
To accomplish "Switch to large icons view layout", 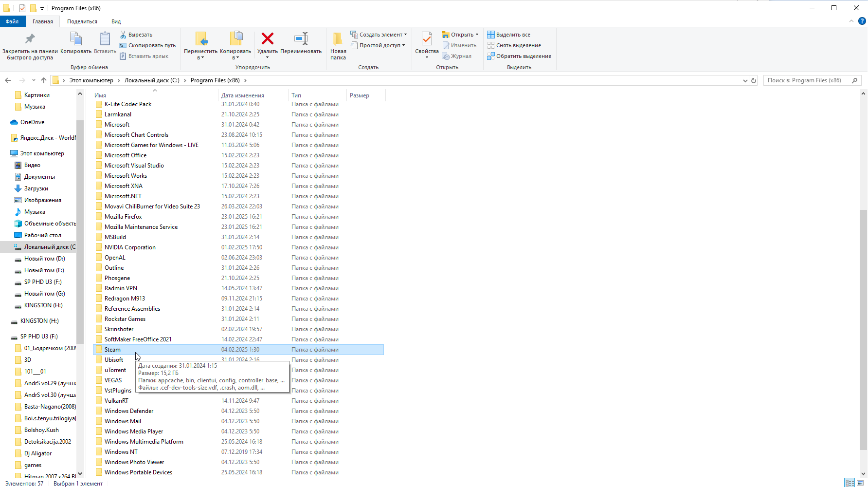I will coord(860,483).
